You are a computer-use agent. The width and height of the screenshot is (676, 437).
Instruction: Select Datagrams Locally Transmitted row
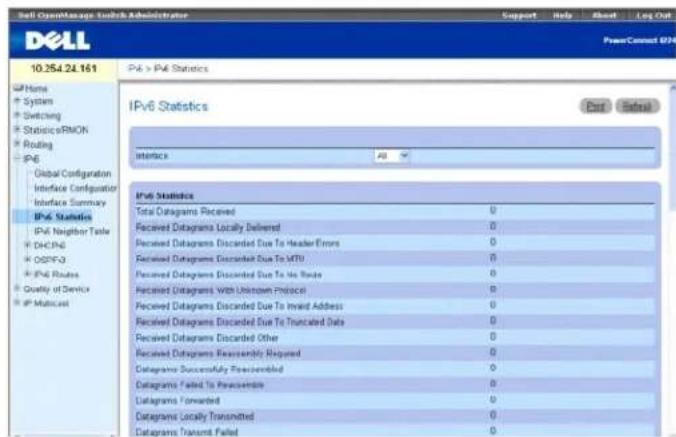pyautogui.click(x=395, y=416)
